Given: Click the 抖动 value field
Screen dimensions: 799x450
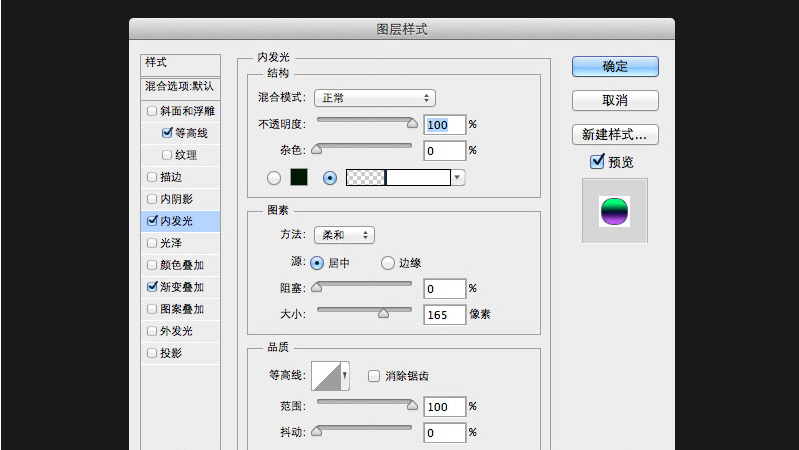Looking at the screenshot, I should [x=444, y=433].
